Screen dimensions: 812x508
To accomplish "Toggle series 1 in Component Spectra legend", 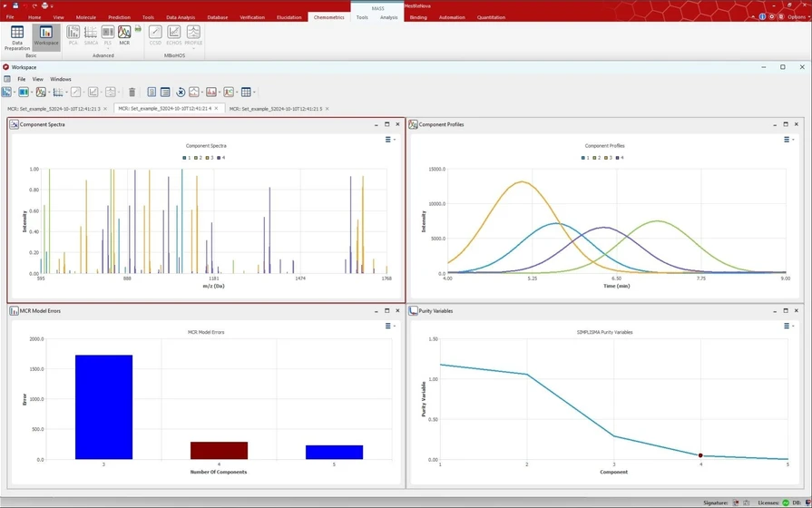I will [x=186, y=158].
